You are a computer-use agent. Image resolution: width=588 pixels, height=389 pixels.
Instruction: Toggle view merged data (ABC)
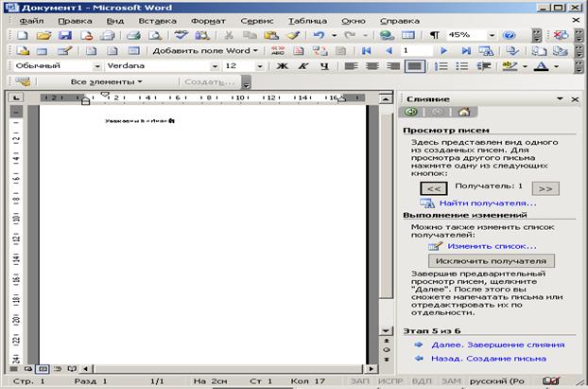[x=278, y=51]
